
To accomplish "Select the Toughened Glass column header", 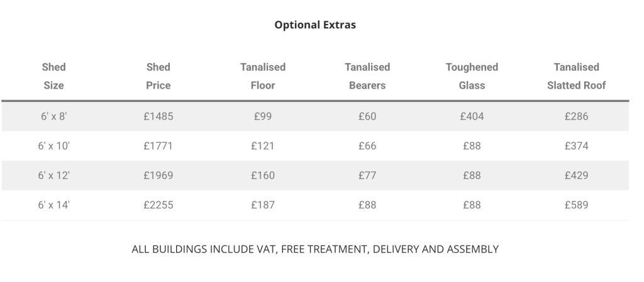I will 472,76.
